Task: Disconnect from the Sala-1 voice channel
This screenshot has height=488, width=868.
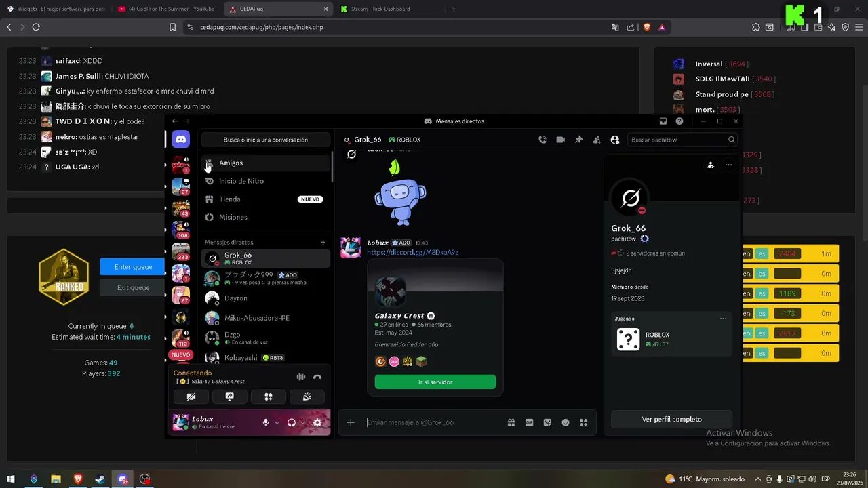Action: point(317,377)
